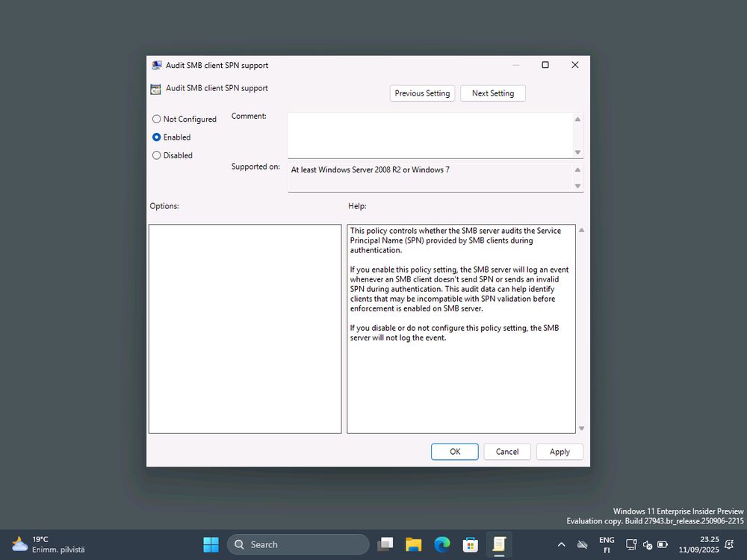This screenshot has height=560, width=747.
Task: Open Task View from taskbar
Action: click(x=385, y=544)
